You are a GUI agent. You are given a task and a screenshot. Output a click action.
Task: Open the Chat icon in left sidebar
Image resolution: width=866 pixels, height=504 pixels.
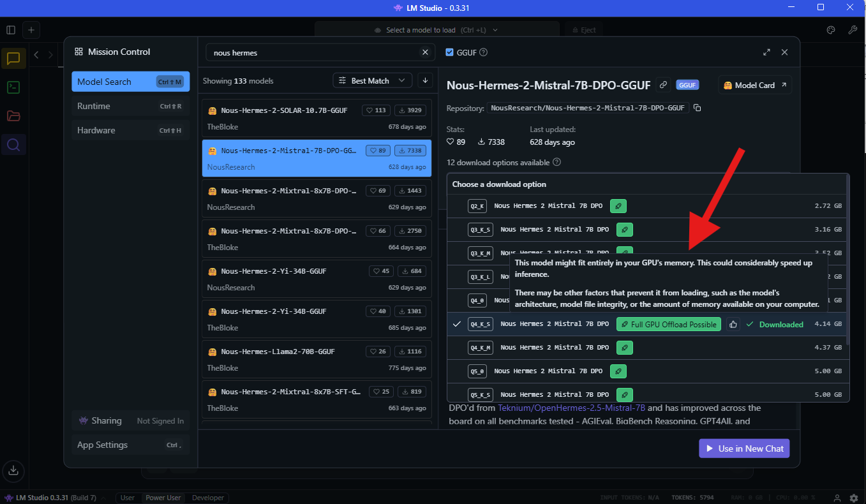(x=13, y=59)
